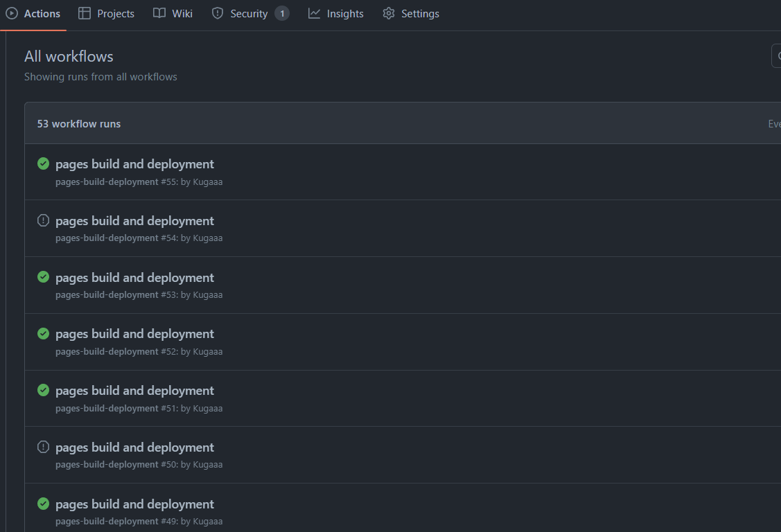The width and height of the screenshot is (781, 532).
Task: Click the Security alert count badge
Action: 282,13
